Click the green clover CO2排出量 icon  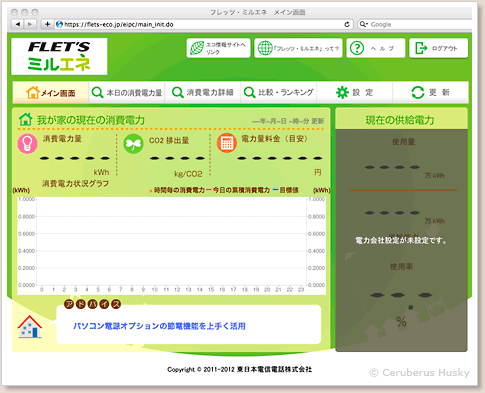pyautogui.click(x=133, y=144)
